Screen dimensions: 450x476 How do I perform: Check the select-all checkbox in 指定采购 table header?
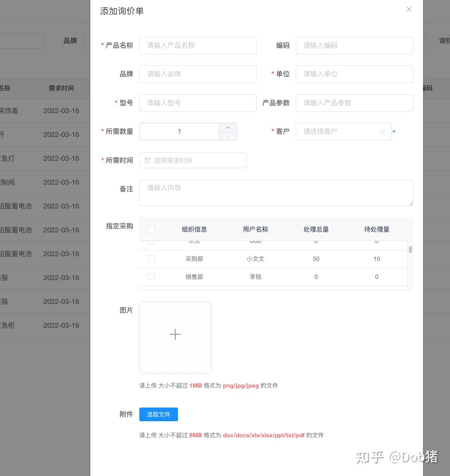tap(151, 229)
